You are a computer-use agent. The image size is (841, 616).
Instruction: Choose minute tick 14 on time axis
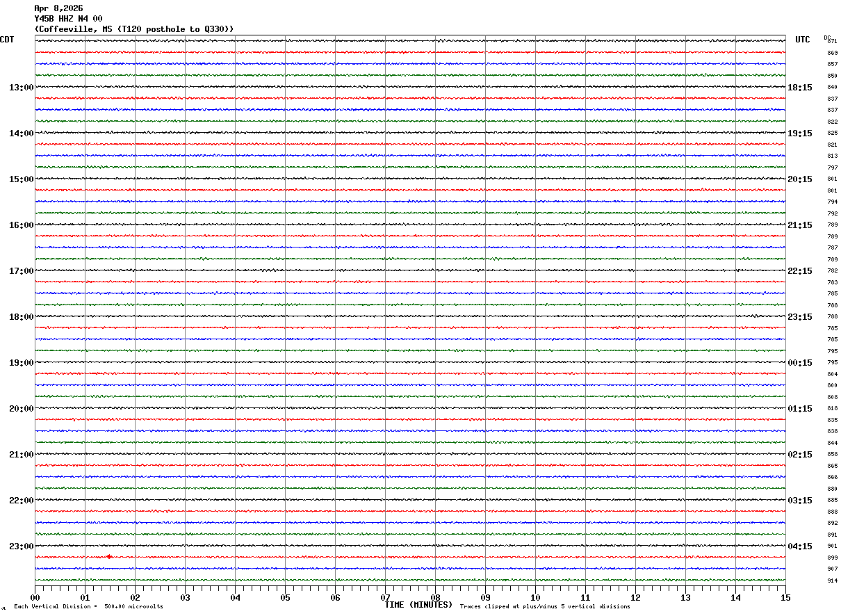(735, 597)
